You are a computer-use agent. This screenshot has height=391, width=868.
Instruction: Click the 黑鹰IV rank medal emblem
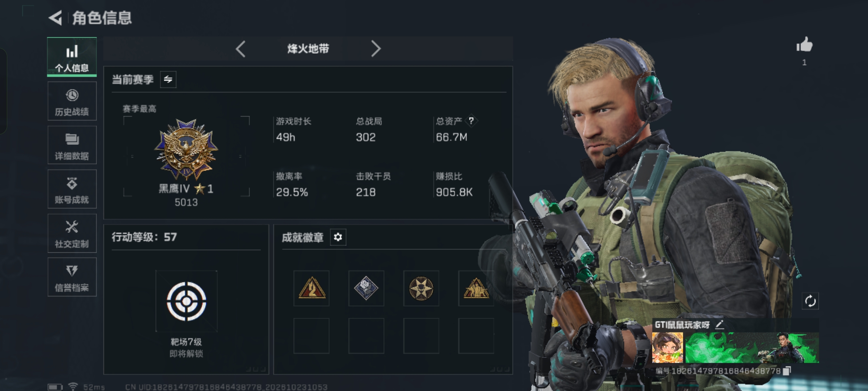click(186, 149)
